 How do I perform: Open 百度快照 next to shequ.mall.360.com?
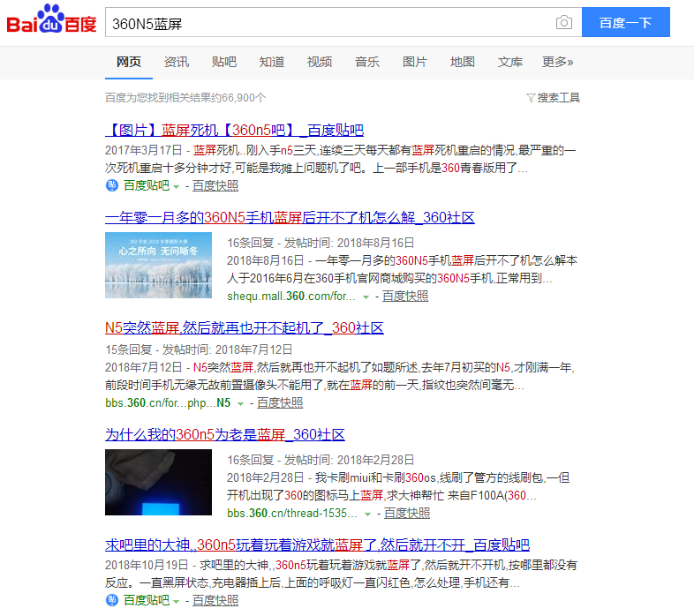405,296
